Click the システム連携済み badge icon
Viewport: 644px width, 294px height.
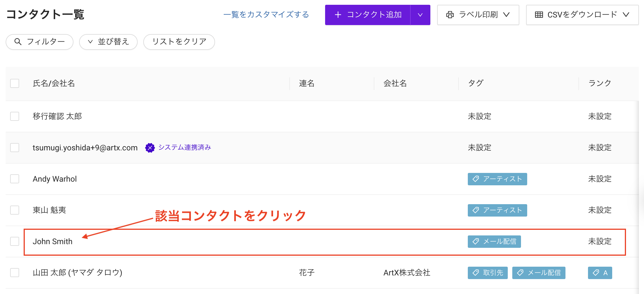click(150, 148)
